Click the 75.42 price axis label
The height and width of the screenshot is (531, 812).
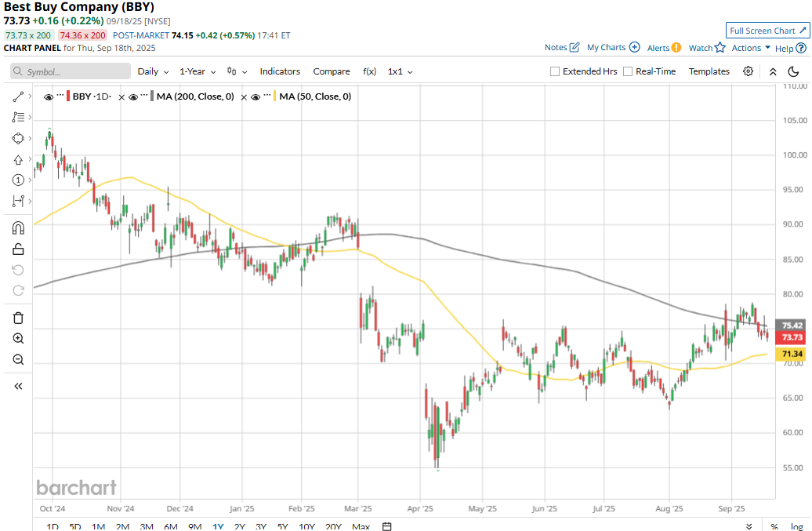coord(792,326)
